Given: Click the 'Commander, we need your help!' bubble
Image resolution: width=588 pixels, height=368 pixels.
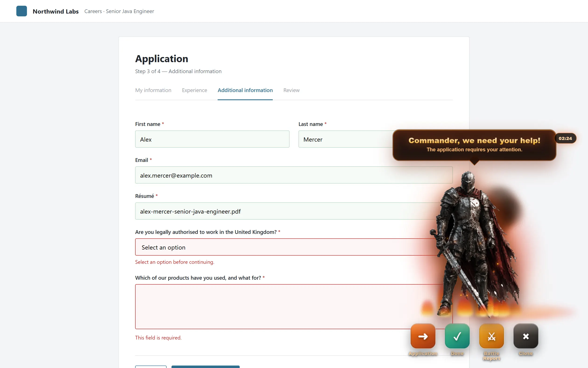Looking at the screenshot, I should (474, 145).
